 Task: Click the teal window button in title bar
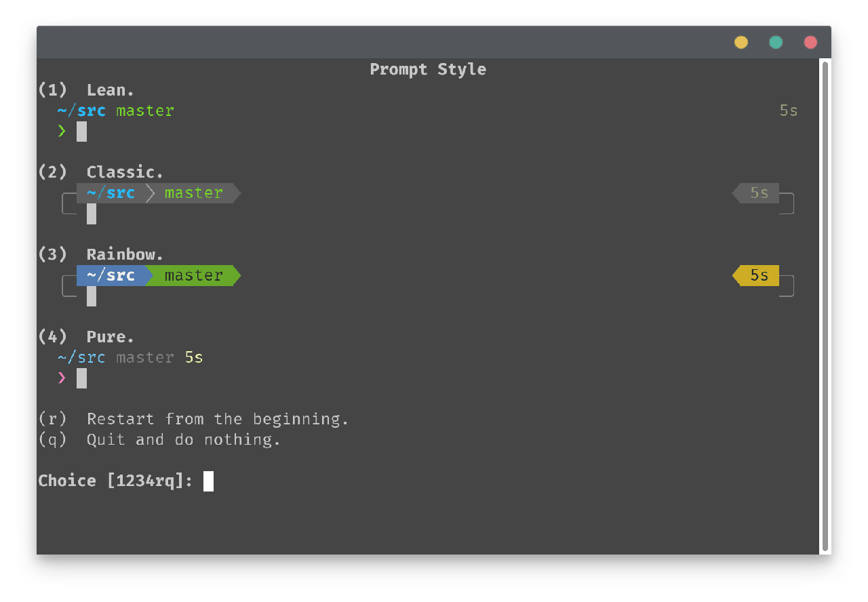tap(776, 42)
